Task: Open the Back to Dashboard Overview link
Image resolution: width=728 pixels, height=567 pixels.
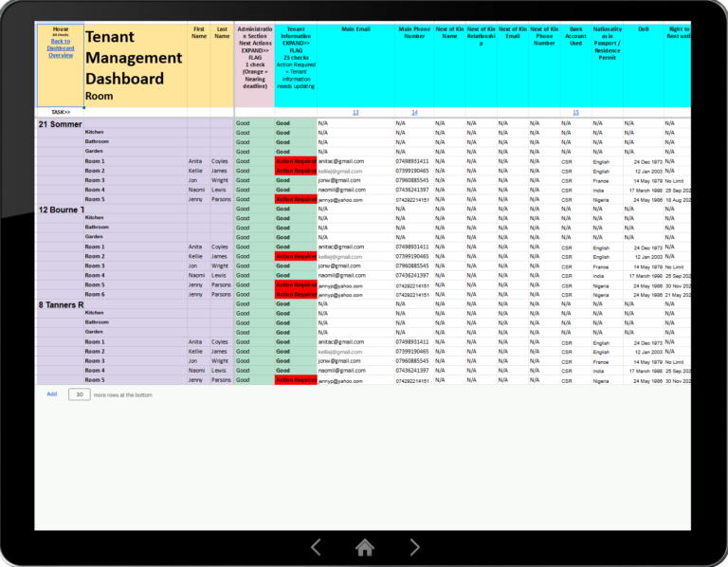Action: pos(61,48)
